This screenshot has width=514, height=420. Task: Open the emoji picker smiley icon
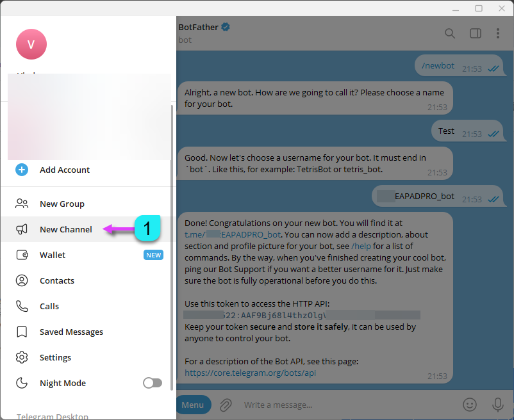(469, 405)
